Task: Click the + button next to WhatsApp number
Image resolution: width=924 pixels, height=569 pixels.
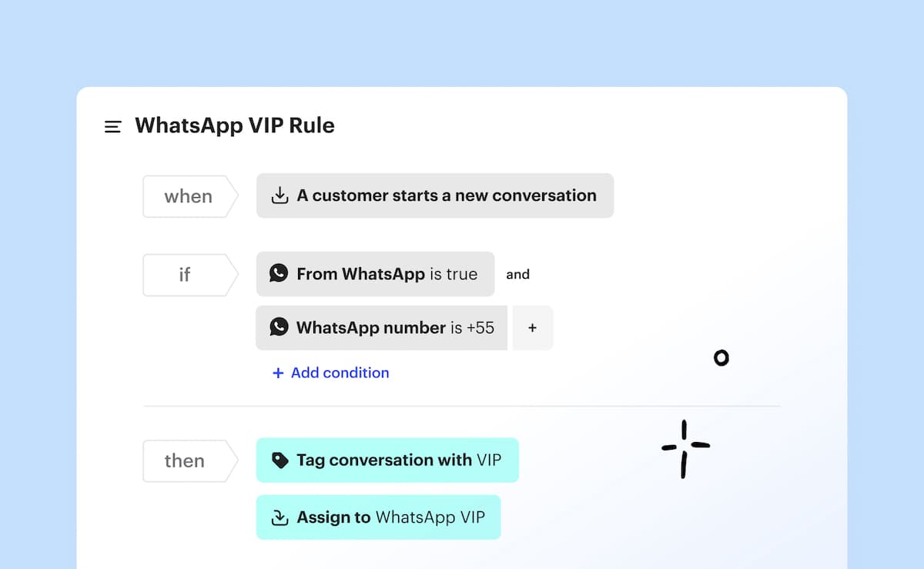Action: point(532,328)
